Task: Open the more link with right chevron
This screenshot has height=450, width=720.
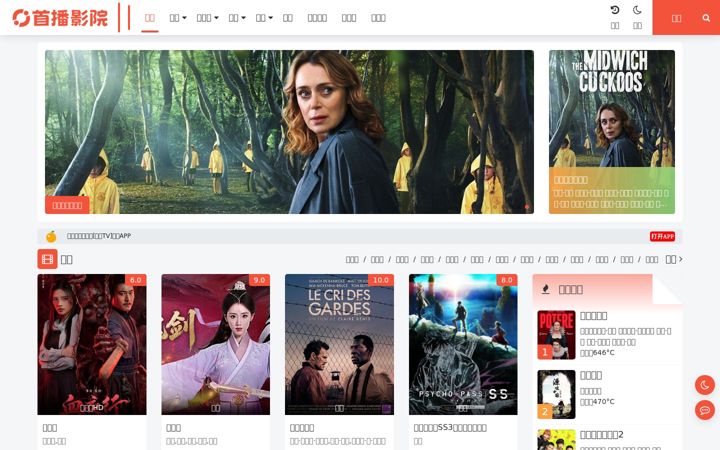Action: tap(674, 259)
